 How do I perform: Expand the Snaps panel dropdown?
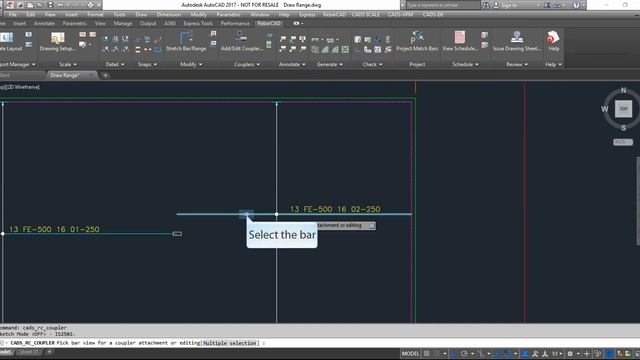click(x=147, y=64)
